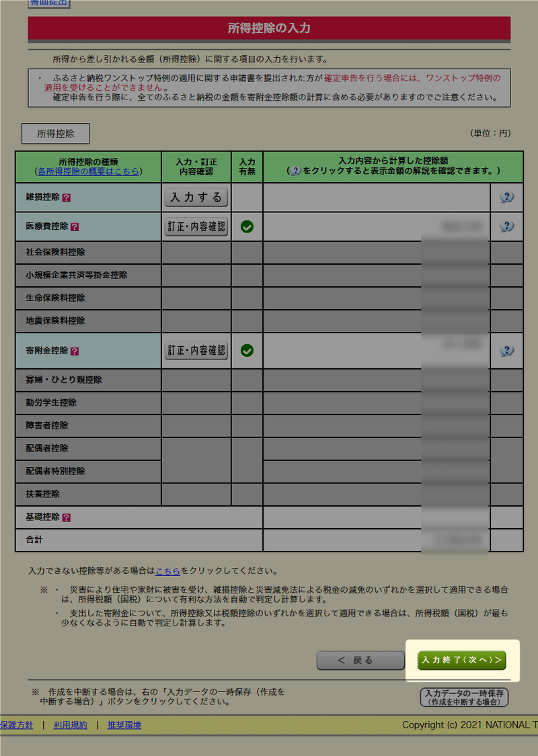Click こちら link for non-enterable deductions
Screen dimensions: 538x756
(x=167, y=571)
